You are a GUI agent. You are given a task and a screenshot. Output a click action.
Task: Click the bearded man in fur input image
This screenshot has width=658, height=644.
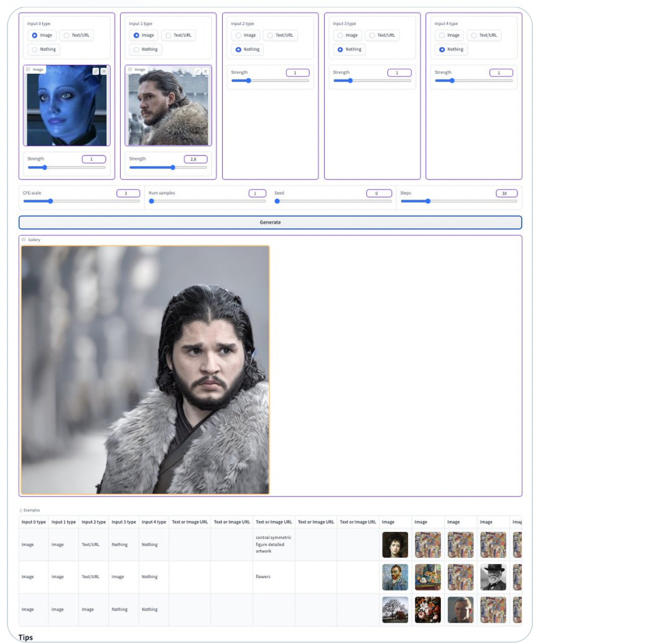click(169, 106)
